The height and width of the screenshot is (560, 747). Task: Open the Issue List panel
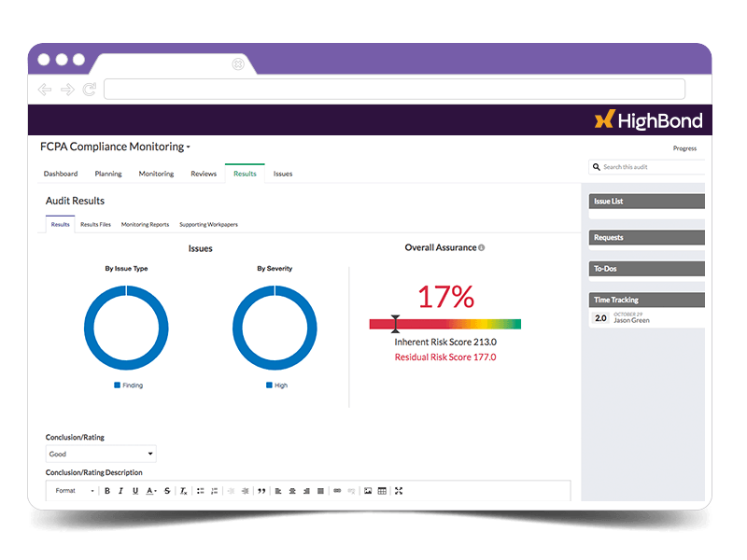click(x=646, y=202)
